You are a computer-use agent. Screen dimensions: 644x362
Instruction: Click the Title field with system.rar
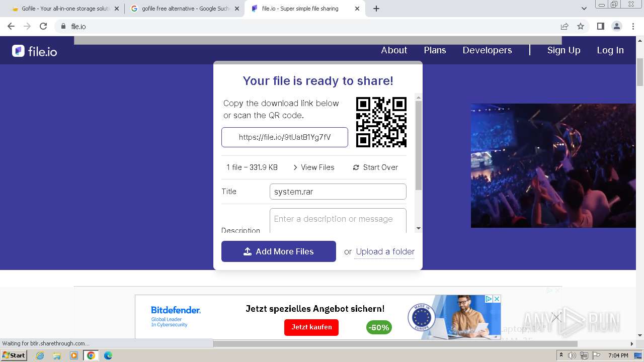coord(338,192)
